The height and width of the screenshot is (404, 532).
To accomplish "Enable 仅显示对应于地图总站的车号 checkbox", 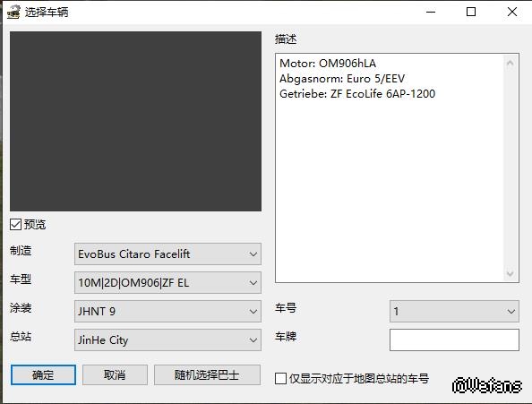I will tap(280, 378).
